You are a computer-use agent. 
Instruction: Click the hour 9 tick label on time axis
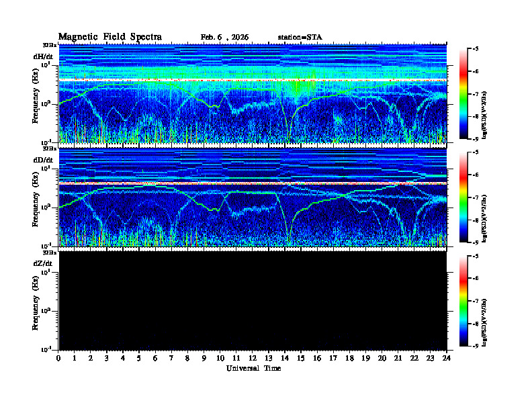click(204, 358)
